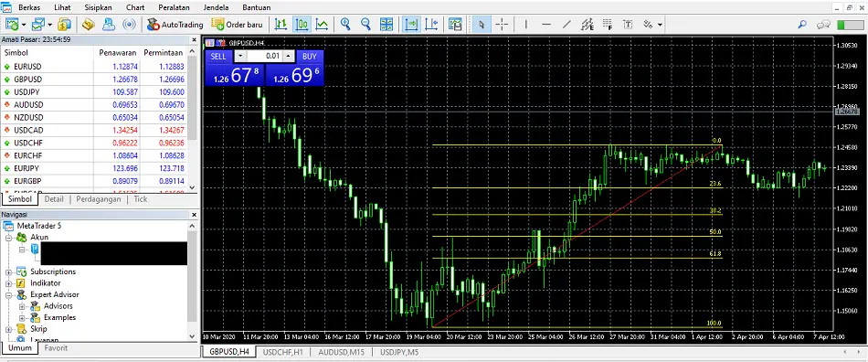Screen dimensions: 868x362
Task: Open the Bantuan menu
Action: (x=257, y=7)
